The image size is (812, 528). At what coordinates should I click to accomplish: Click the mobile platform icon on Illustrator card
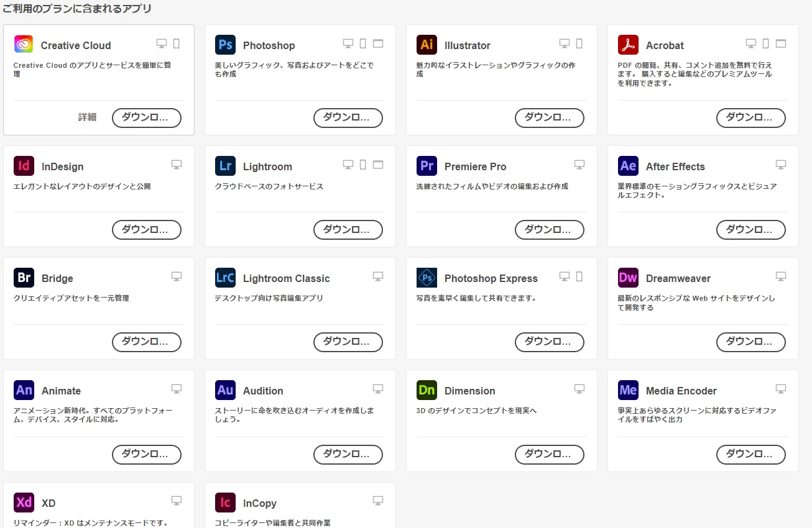[579, 43]
